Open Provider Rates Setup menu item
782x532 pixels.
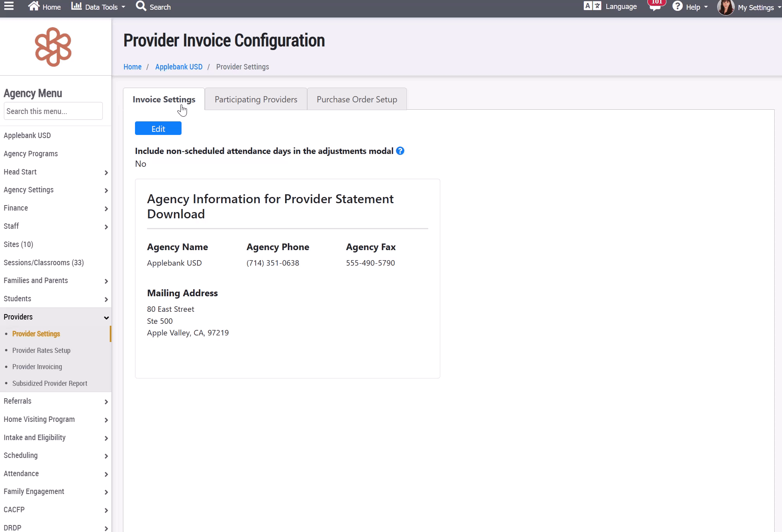41,350
